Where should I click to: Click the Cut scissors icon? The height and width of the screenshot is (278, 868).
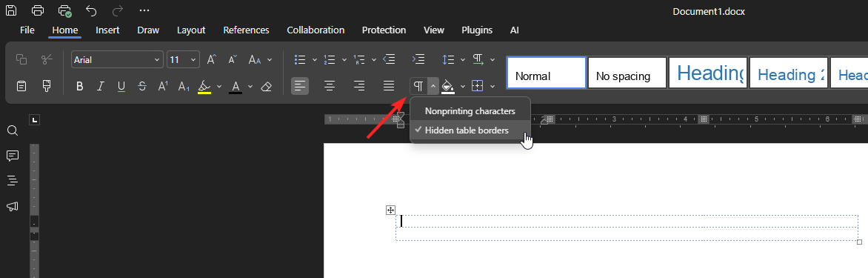pos(47,59)
